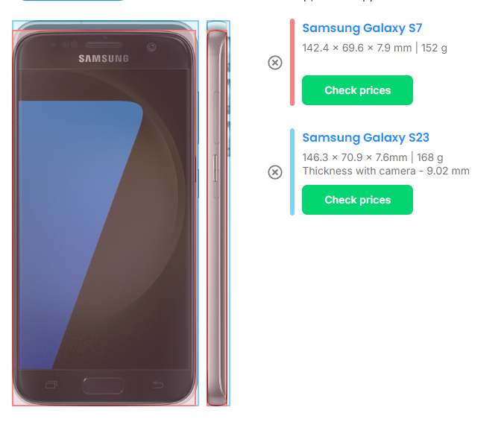Click the SAMSUNG logo on the phone front
The image size is (504, 422).
[104, 58]
